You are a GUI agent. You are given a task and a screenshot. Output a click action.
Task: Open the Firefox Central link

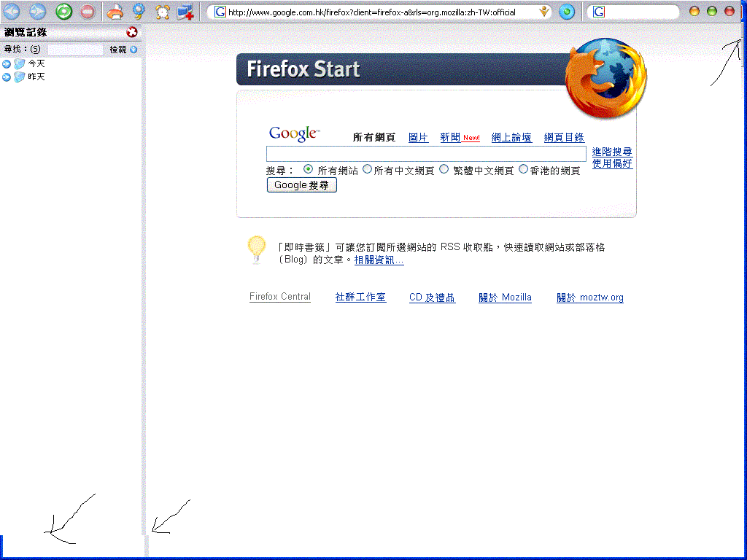pos(280,297)
